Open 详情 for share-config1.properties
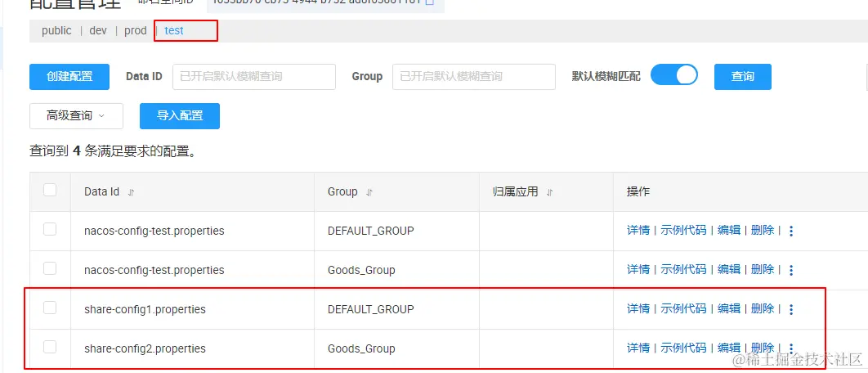This screenshot has width=868, height=373. pos(638,308)
